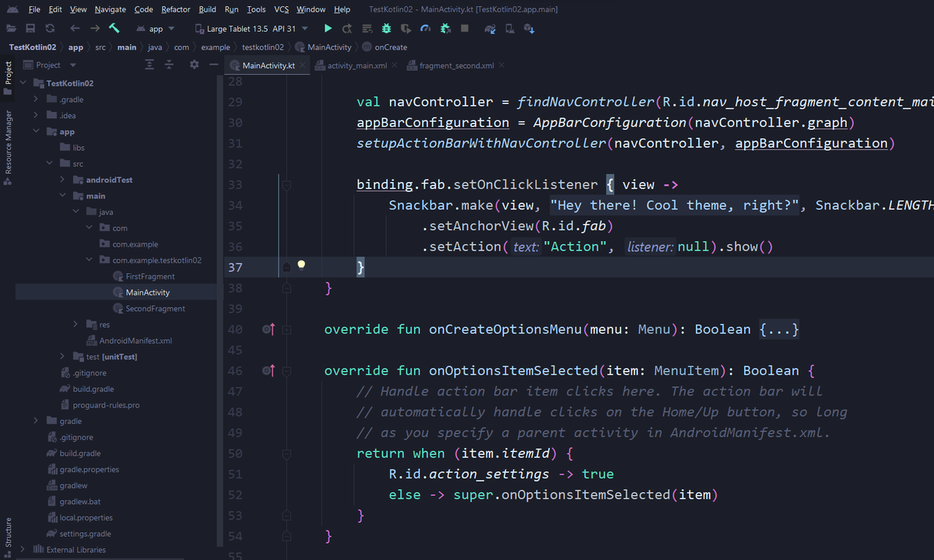The width and height of the screenshot is (934, 560).
Task: Toggle the Resource Manager side tab
Action: (x=8, y=146)
